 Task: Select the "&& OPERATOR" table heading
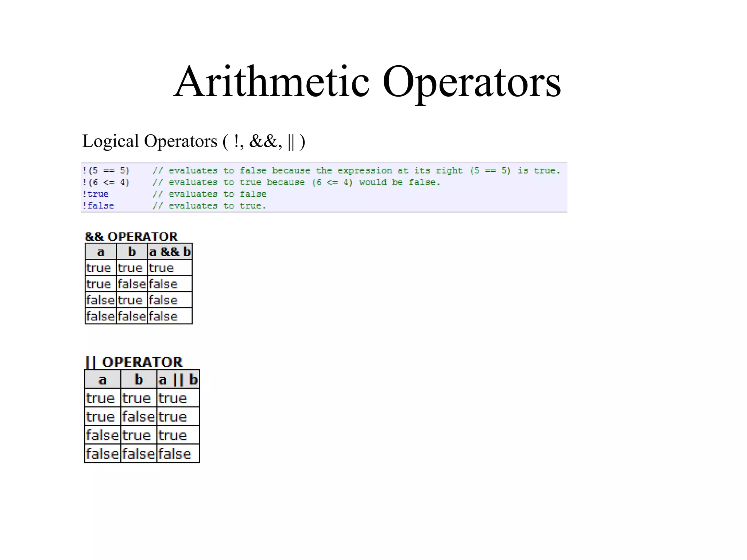click(x=131, y=237)
